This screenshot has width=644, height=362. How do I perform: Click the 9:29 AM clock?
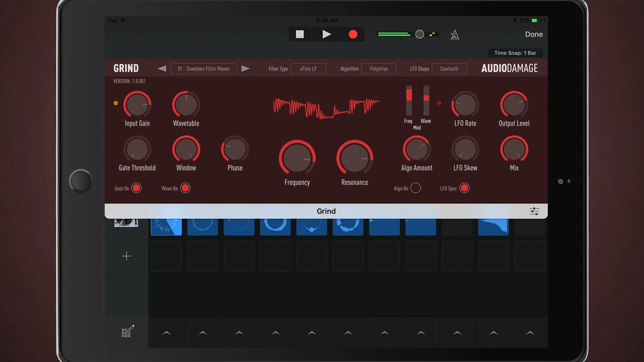pos(327,20)
